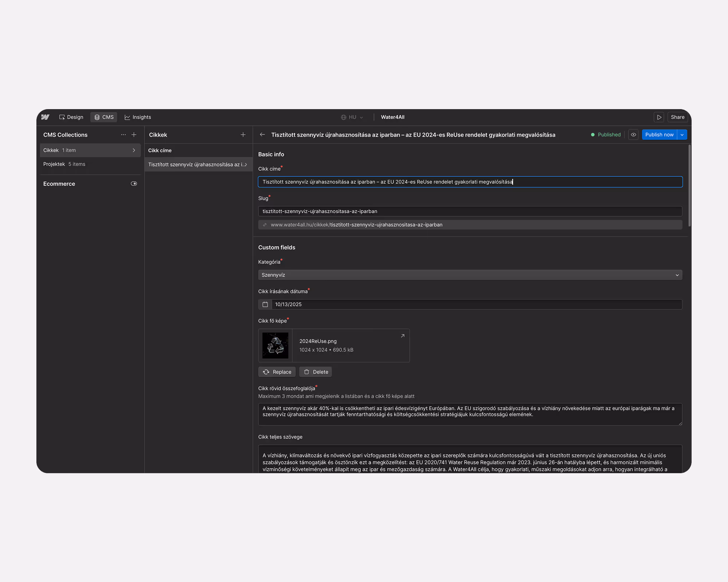Screen dimensions: 728x582
Task: Click the Share button
Action: point(677,117)
